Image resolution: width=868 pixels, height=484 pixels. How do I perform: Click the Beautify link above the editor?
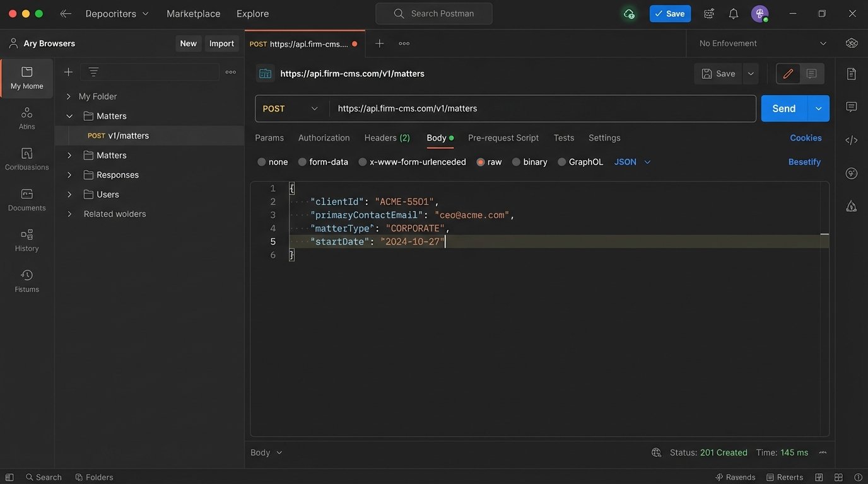tap(804, 161)
